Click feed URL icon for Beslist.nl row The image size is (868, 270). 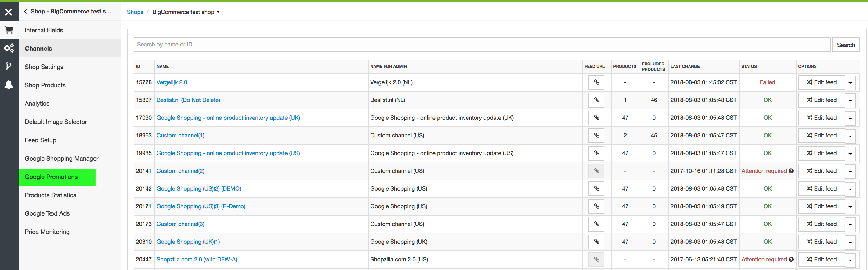tap(596, 100)
